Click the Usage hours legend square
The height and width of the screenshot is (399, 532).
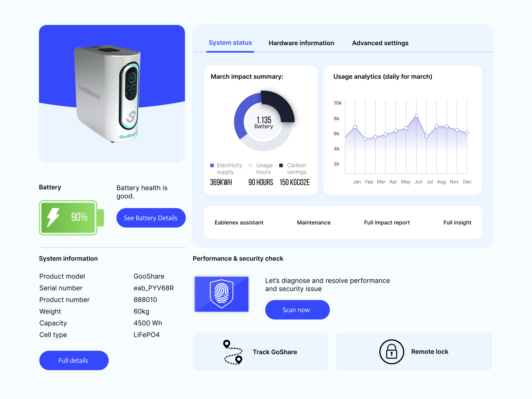click(x=250, y=166)
